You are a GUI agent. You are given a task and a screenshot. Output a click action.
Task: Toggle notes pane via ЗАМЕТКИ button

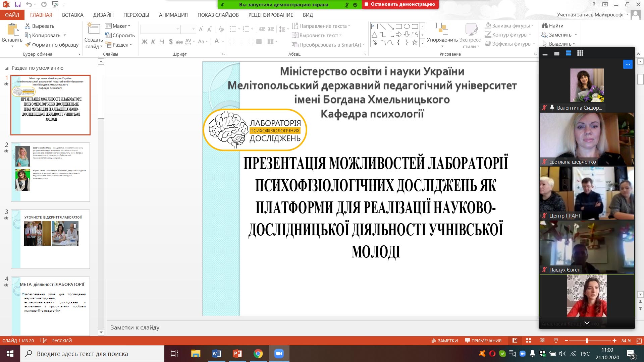point(445,341)
